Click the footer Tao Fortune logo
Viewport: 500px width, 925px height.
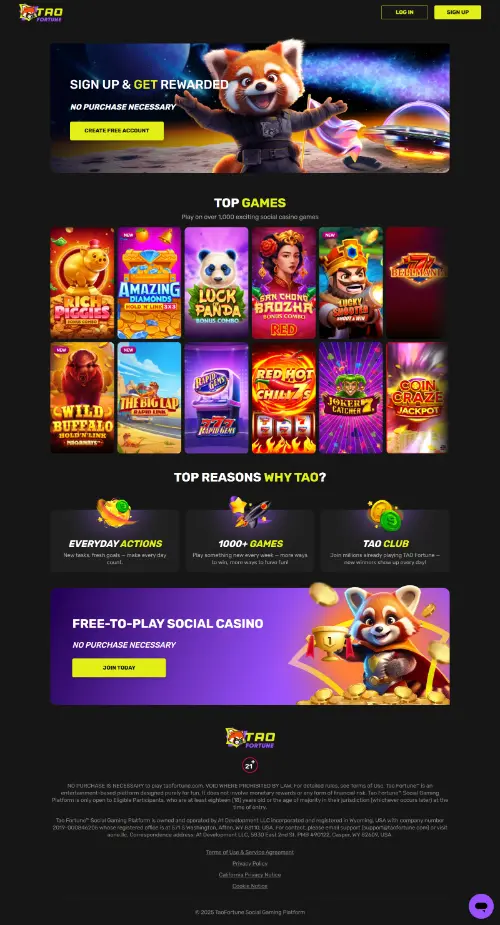click(x=250, y=738)
